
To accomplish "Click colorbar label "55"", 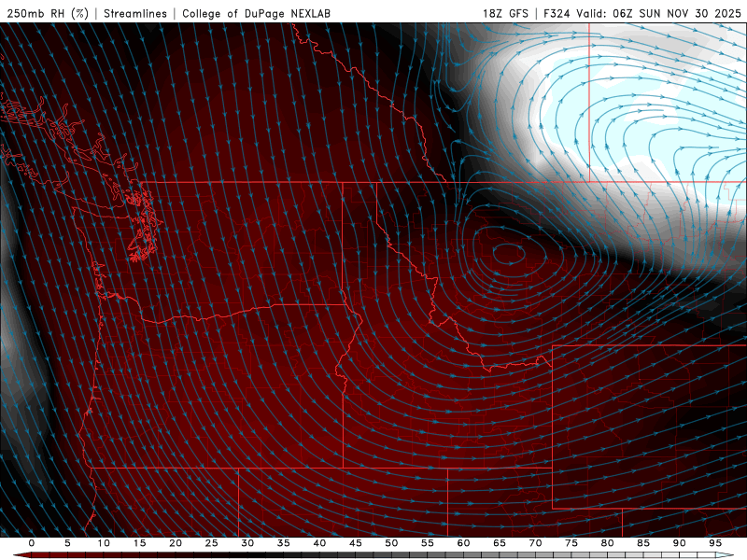I will (x=428, y=543).
